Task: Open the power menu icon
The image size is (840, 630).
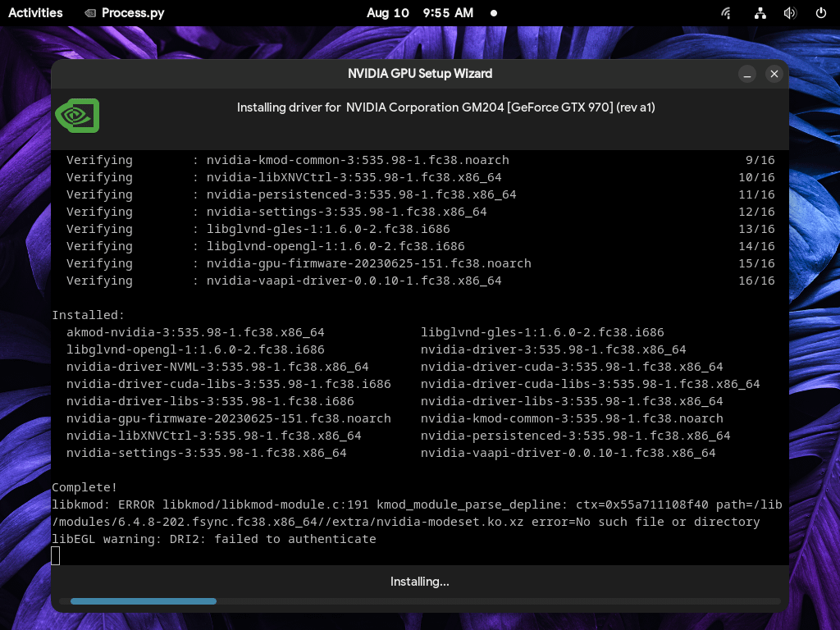Action: pos(820,13)
